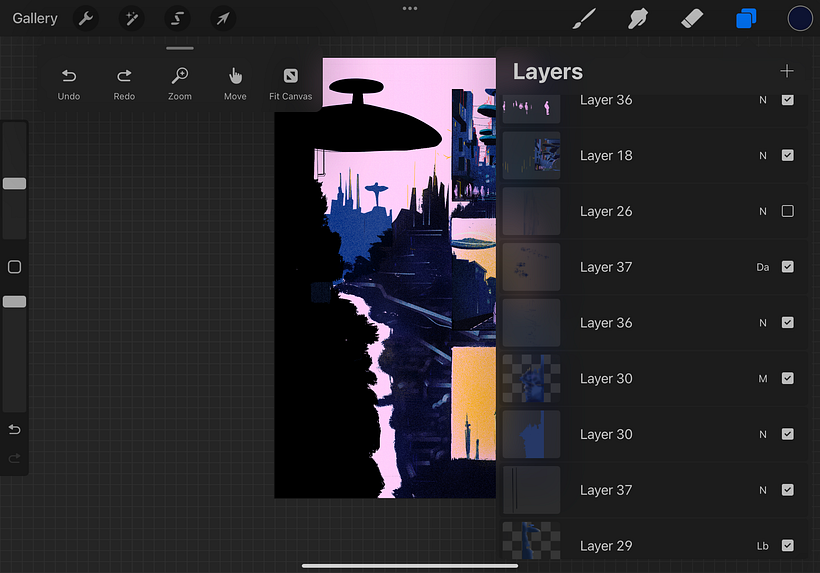Select the Eraser tool
Screen dimensions: 820x573
pyautogui.click(x=692, y=19)
